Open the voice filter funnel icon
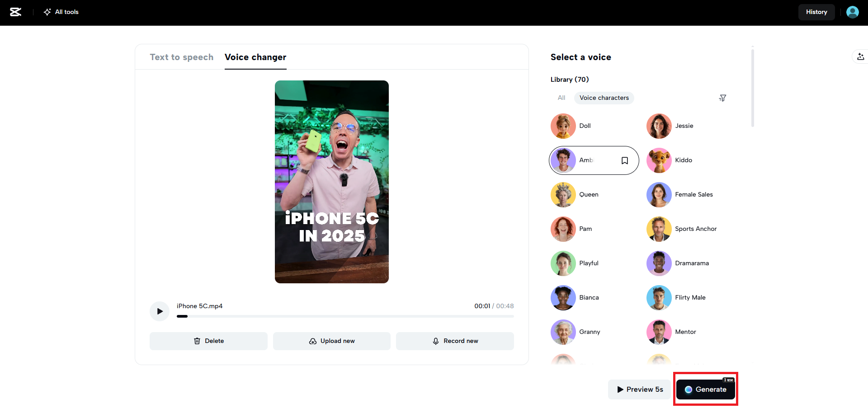 (x=722, y=98)
